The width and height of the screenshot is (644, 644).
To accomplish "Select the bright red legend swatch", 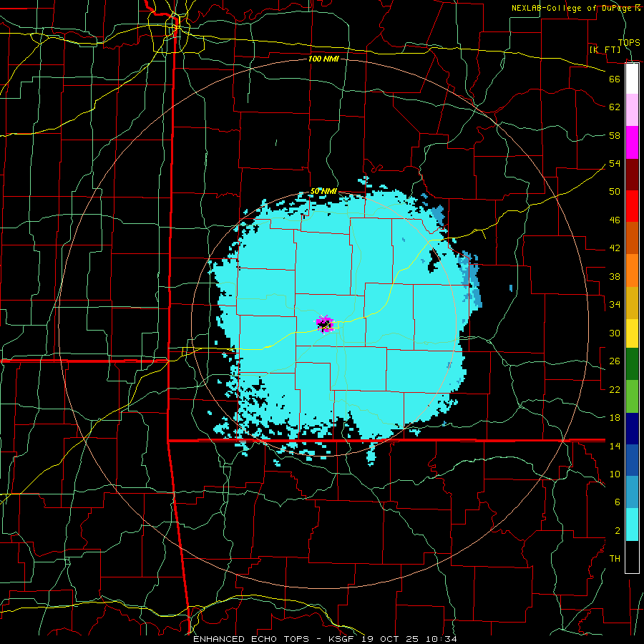I will 632,206.
